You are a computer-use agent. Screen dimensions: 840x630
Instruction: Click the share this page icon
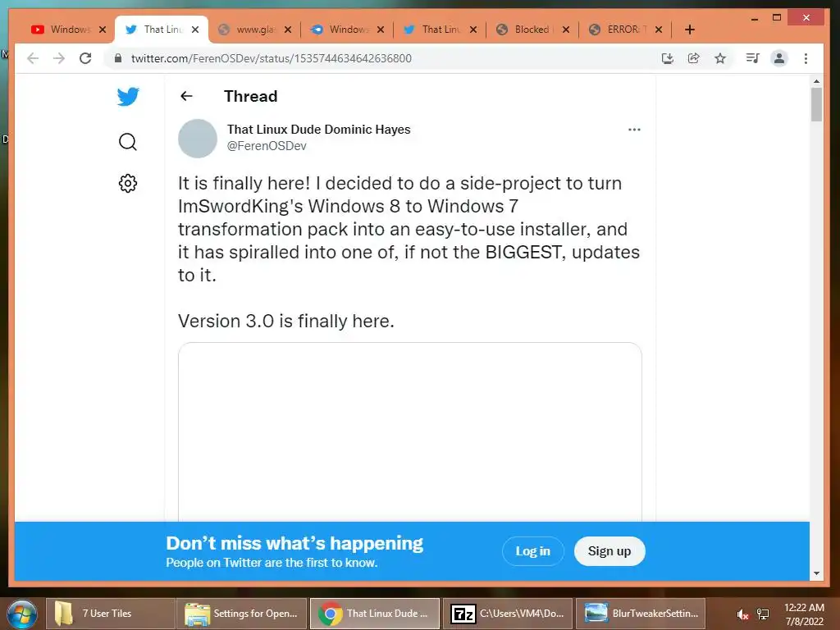pos(694,58)
